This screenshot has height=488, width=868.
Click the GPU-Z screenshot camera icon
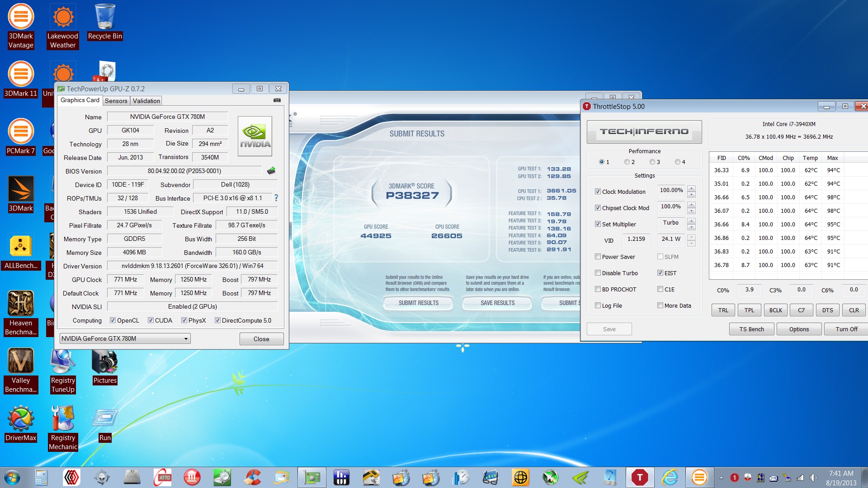pos(277,100)
